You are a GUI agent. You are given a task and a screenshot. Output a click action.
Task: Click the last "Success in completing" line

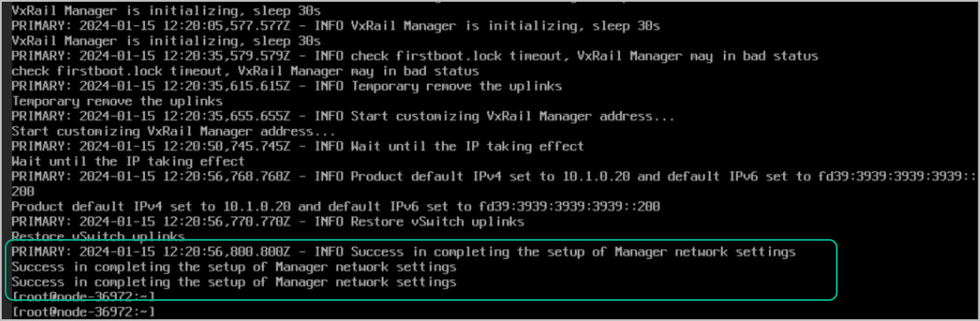pos(234,282)
